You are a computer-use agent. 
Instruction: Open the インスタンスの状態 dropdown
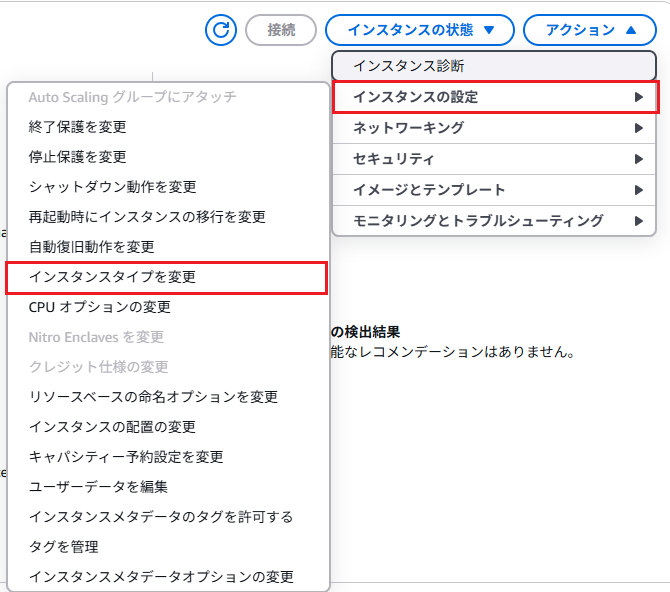pos(420,30)
